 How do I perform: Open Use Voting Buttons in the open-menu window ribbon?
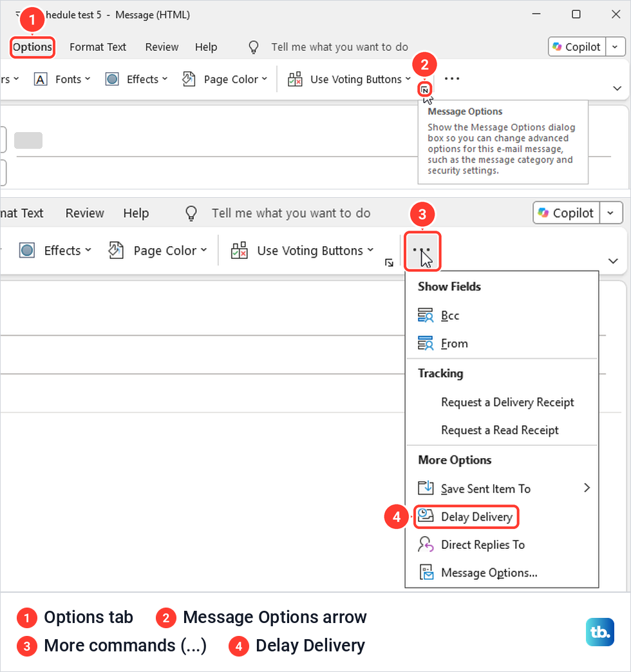[x=303, y=250]
